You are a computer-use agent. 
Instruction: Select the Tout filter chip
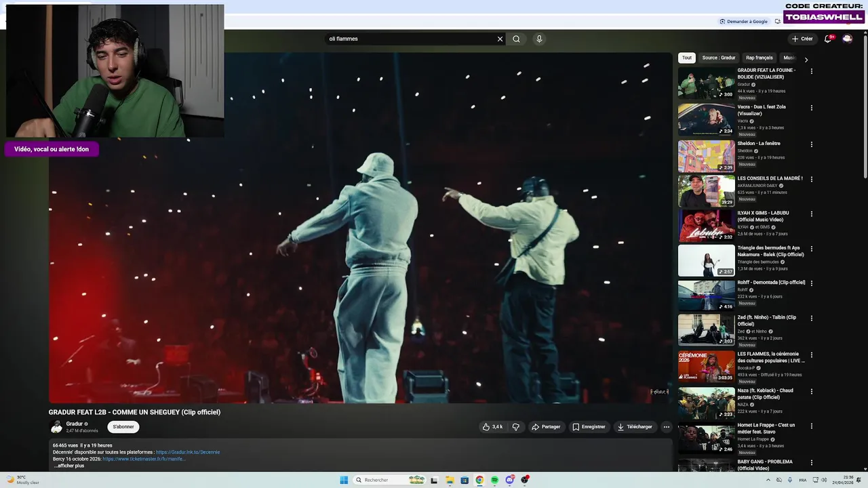(x=687, y=58)
